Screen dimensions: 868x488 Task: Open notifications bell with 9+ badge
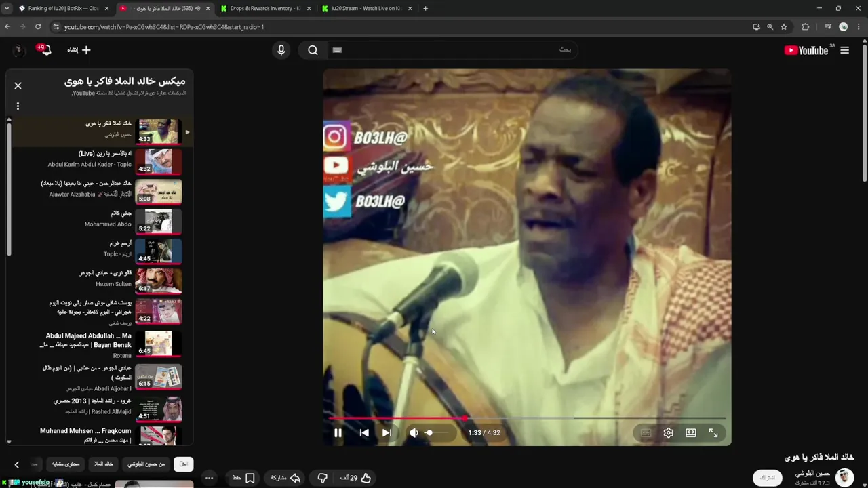44,49
